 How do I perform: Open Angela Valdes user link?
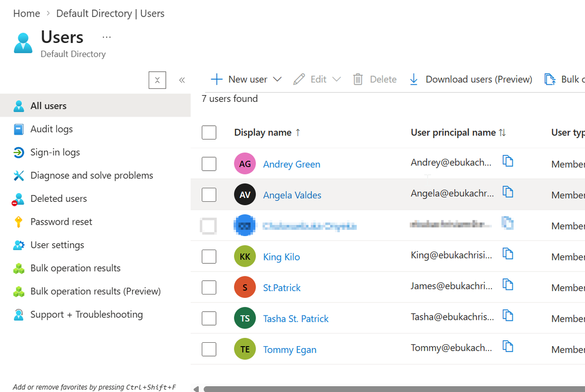tap(292, 195)
